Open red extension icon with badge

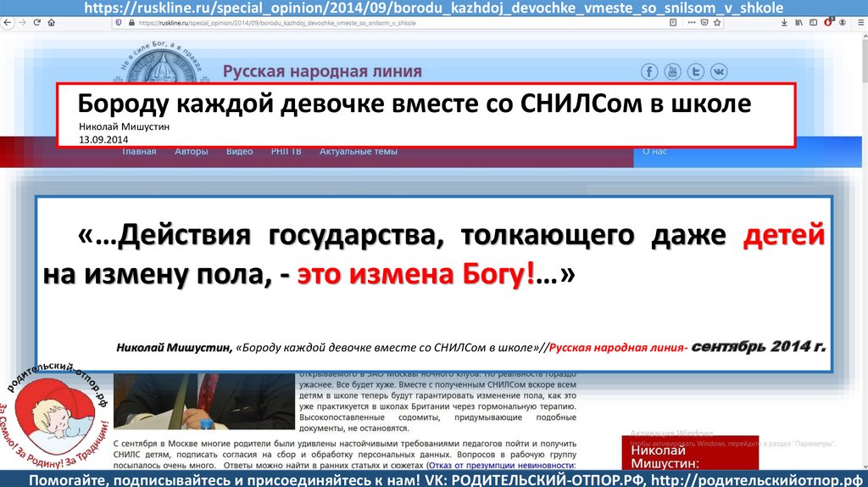coord(828,23)
